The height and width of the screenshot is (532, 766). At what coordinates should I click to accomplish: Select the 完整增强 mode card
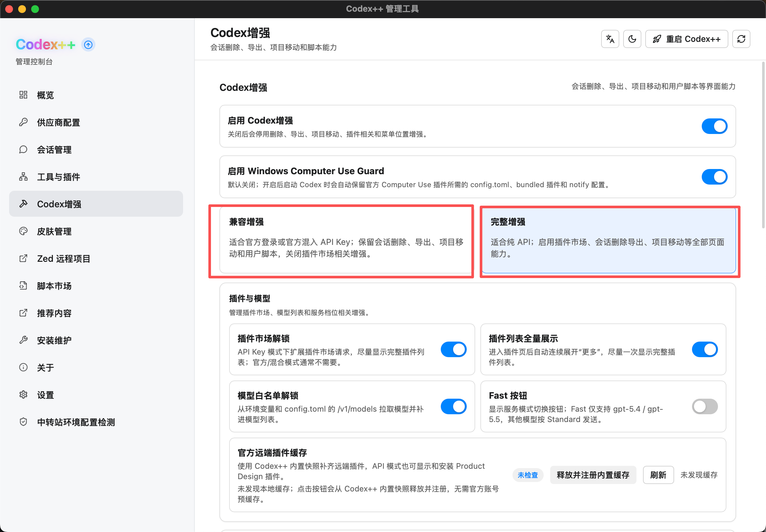click(609, 241)
